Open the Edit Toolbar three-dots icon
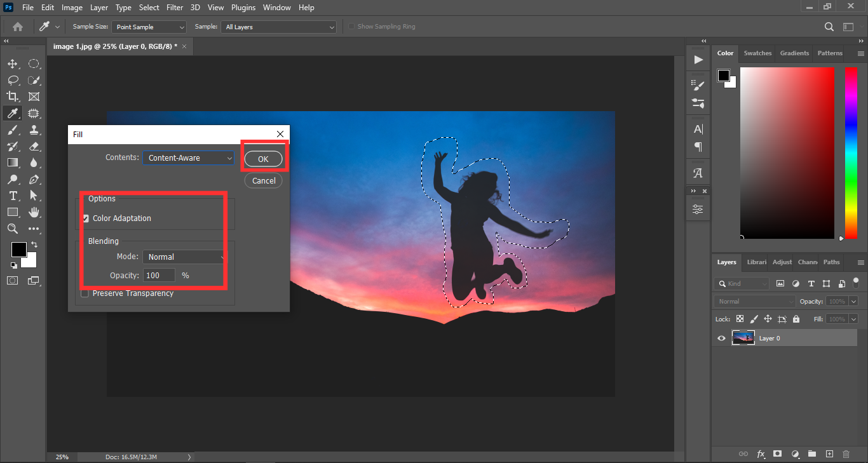The width and height of the screenshot is (868, 463). [x=34, y=229]
